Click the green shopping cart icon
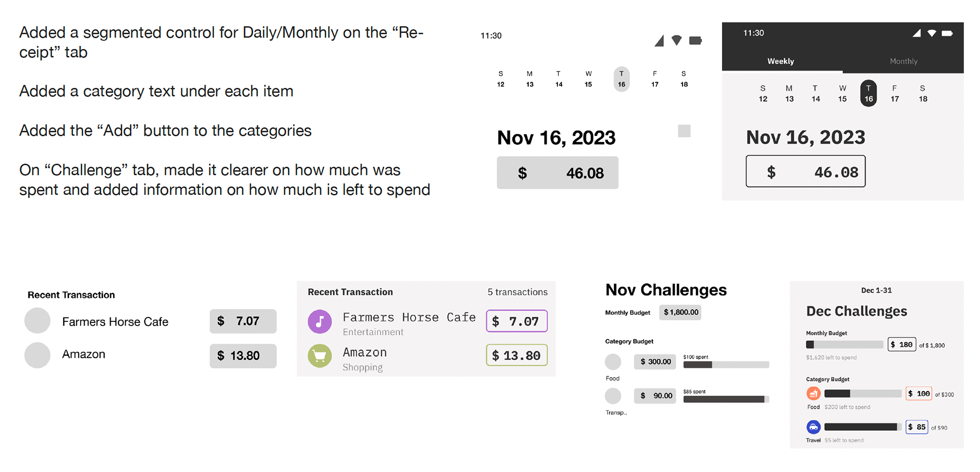980x472 pixels. pos(320,356)
